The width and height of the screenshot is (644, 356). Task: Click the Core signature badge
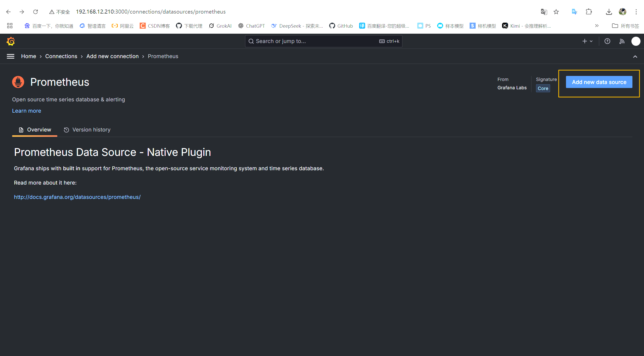tap(543, 88)
